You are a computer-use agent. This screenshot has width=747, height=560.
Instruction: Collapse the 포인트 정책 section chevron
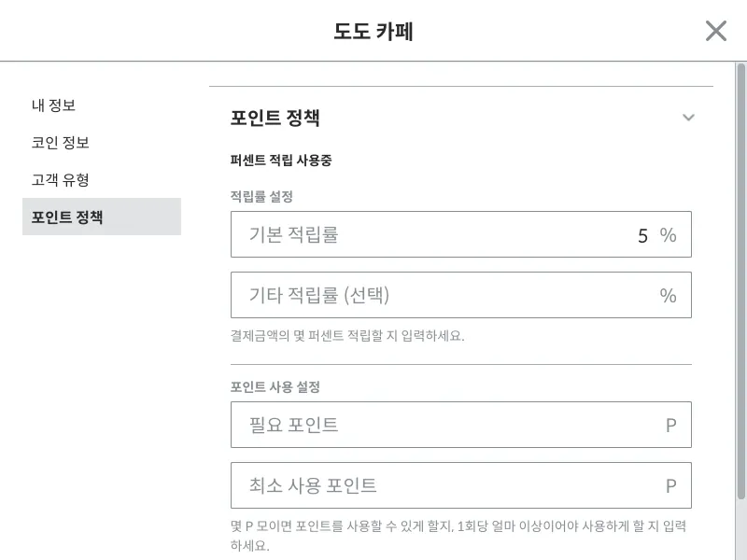tap(688, 118)
